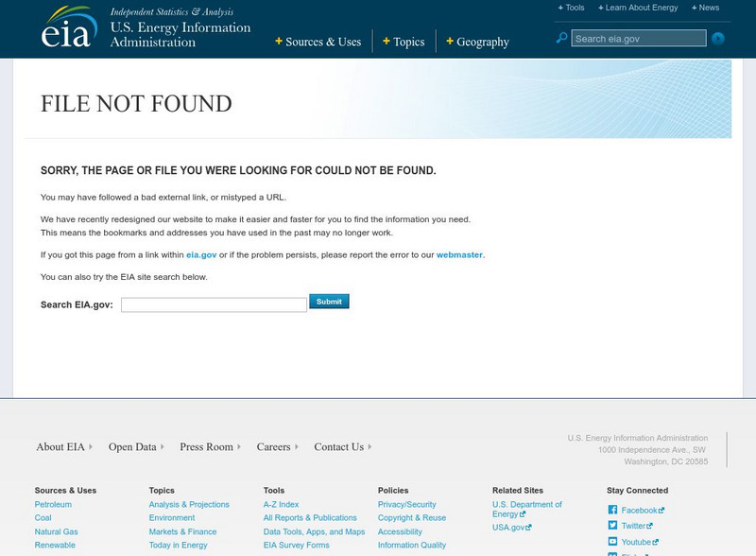
Task: Open the Facebook icon under Stay Connected
Action: [x=612, y=510]
